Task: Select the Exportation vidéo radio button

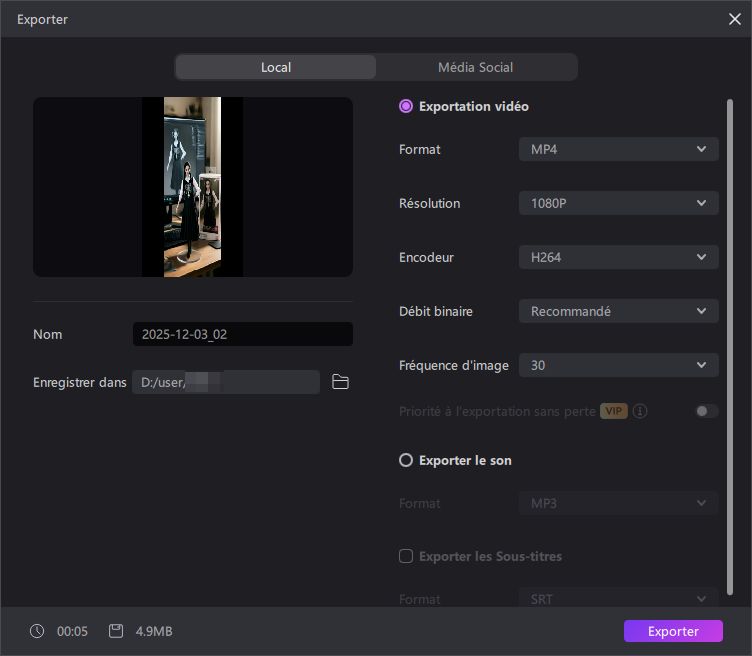Action: [x=406, y=106]
